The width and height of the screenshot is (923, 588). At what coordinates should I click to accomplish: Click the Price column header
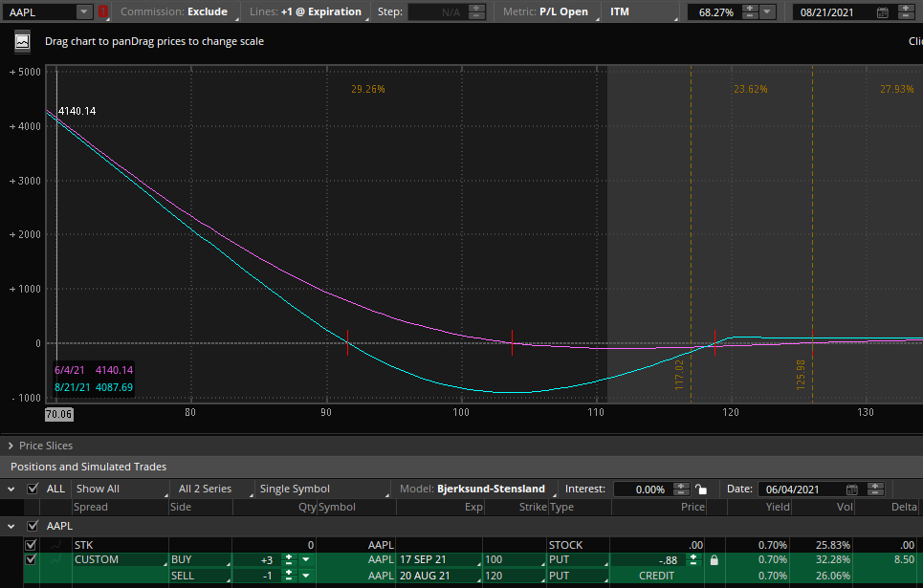[692, 507]
